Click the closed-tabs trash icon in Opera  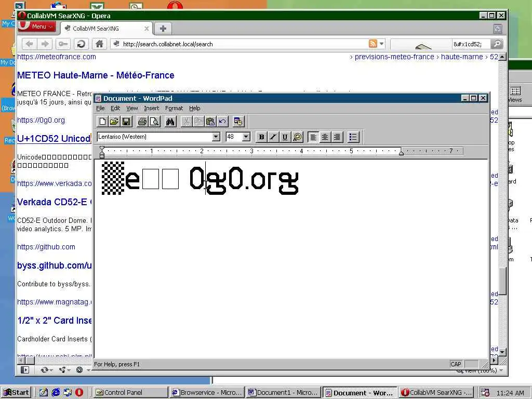tap(498, 29)
